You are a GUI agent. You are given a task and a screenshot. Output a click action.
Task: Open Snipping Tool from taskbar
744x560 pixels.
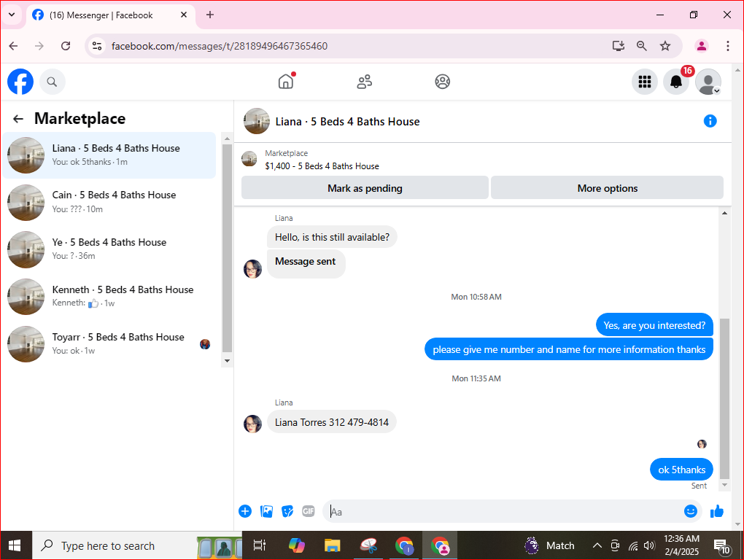click(x=368, y=545)
